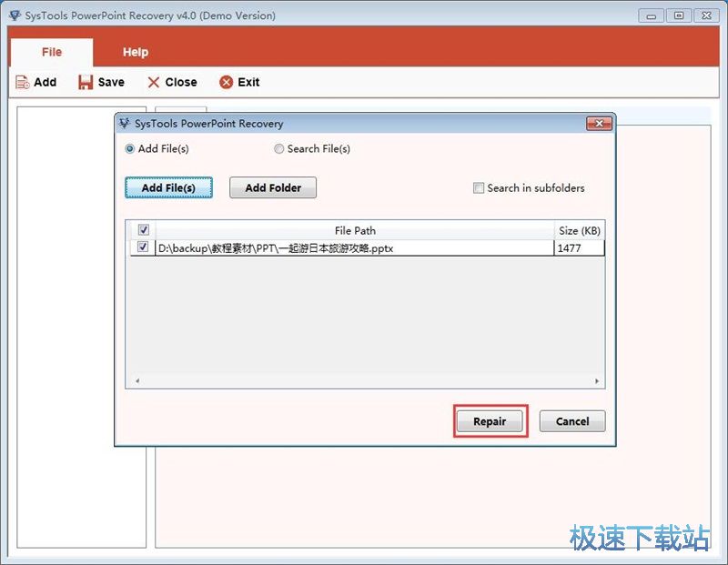The image size is (728, 565).
Task: Toggle the header select-all checkbox
Action: [x=144, y=230]
